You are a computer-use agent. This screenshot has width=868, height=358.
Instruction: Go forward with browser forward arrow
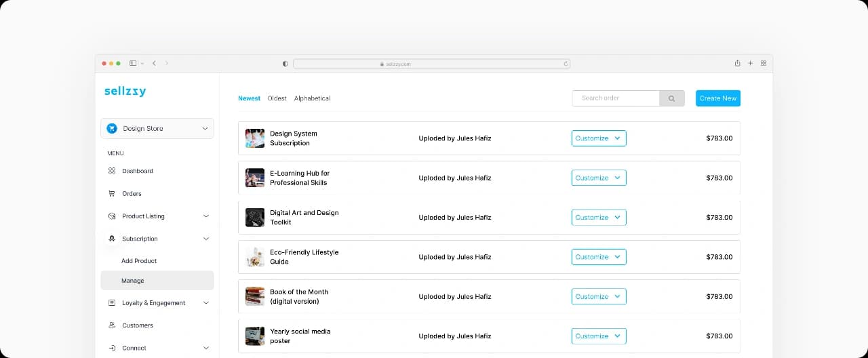(x=167, y=63)
